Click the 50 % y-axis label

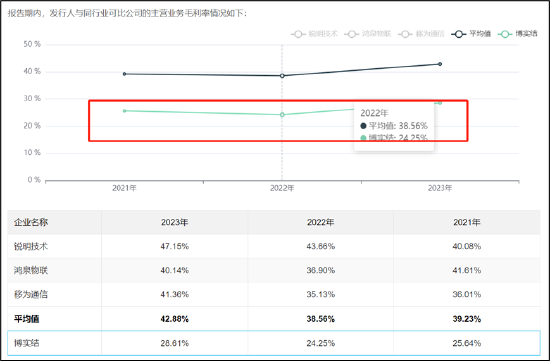pyautogui.click(x=32, y=44)
